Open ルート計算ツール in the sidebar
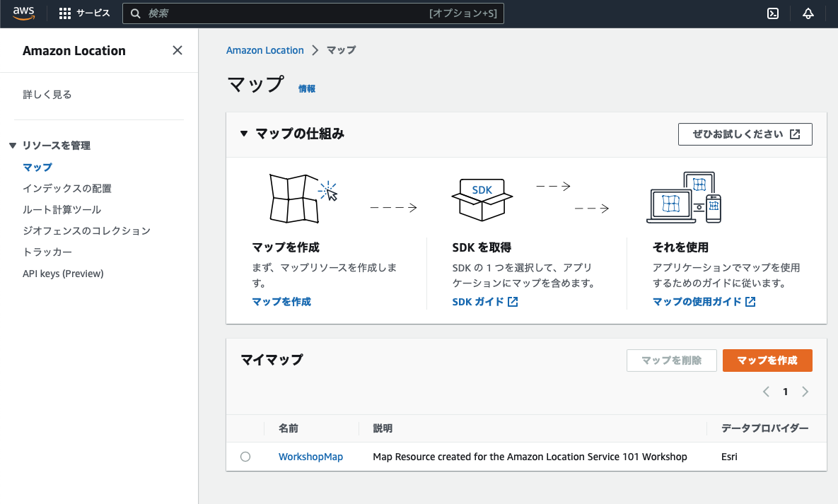838x504 pixels. click(x=62, y=210)
